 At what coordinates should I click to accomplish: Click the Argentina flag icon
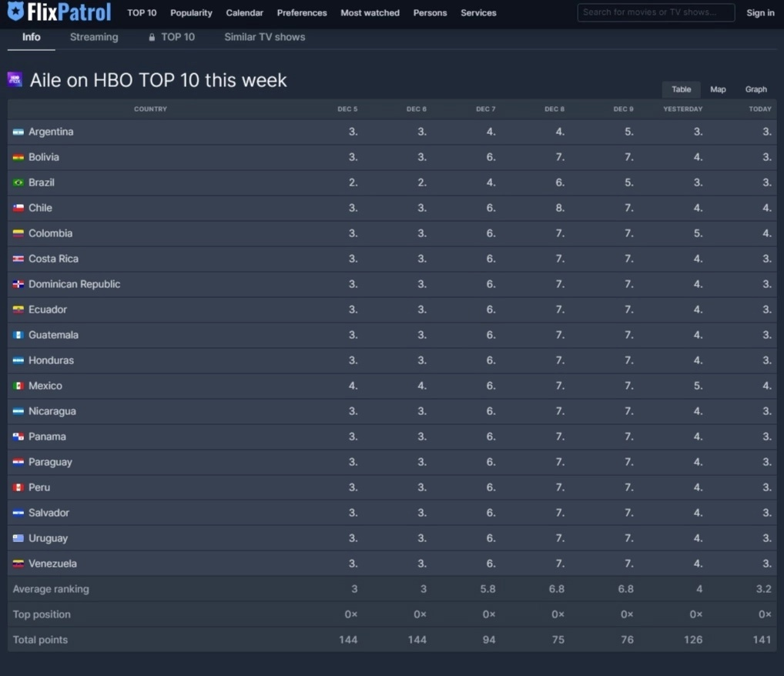(x=18, y=132)
